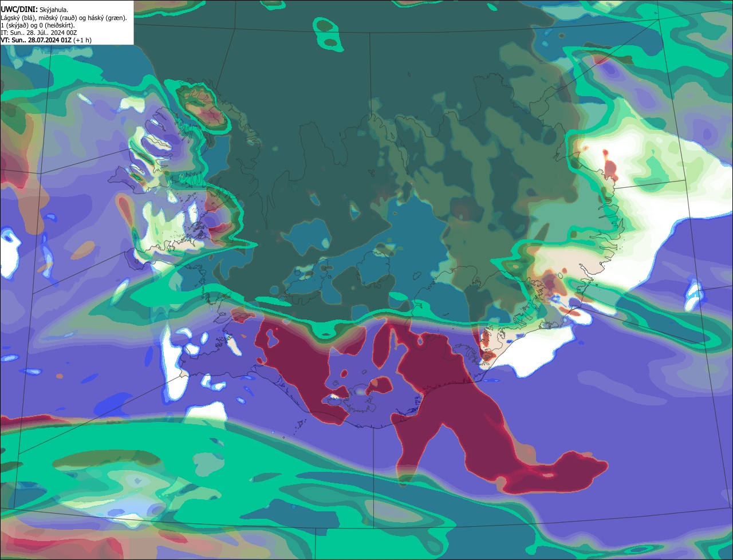
Task: Click the "1 (skýjað) og 0 (heiðskírt)." legend line
Action: click(x=38, y=25)
